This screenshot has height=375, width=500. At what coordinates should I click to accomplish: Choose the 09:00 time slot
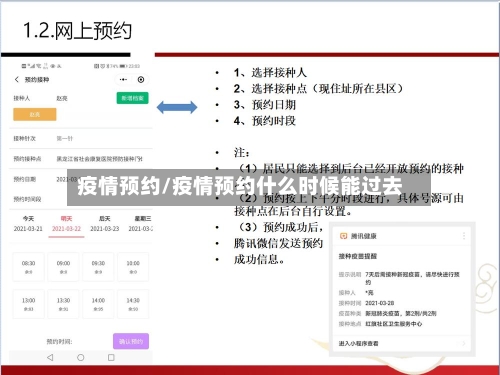point(63,267)
